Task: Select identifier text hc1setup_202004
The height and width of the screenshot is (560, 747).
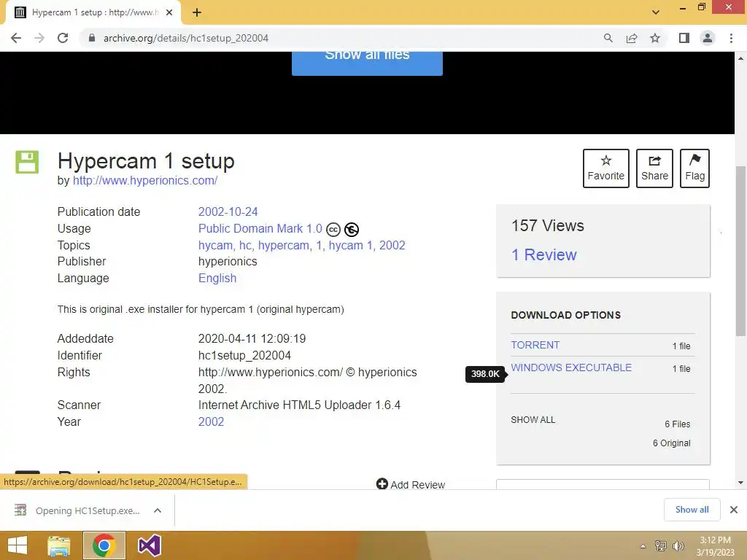Action: pos(244,355)
